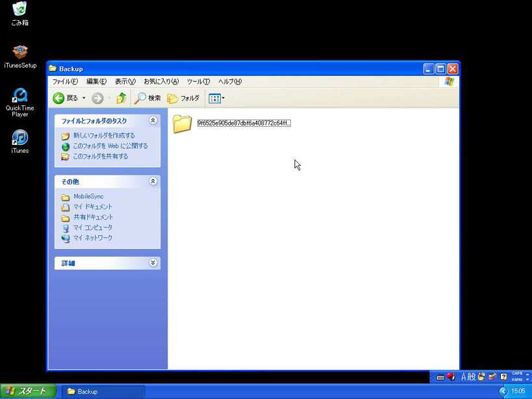Open the IME tools toolbox icon
The width and height of the screenshot is (532, 399).
(x=492, y=377)
